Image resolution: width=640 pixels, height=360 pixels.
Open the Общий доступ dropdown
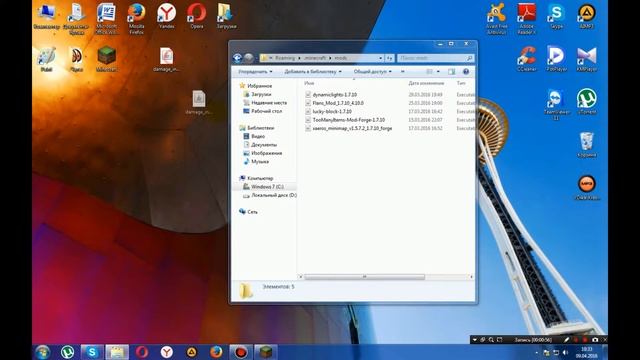click(x=373, y=71)
